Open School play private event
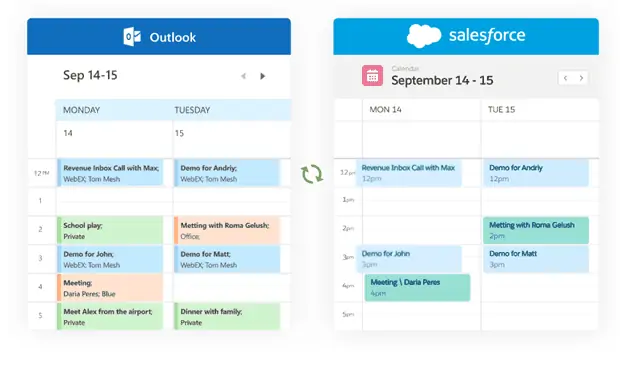Screen dimensions: 624x380 pos(110,230)
